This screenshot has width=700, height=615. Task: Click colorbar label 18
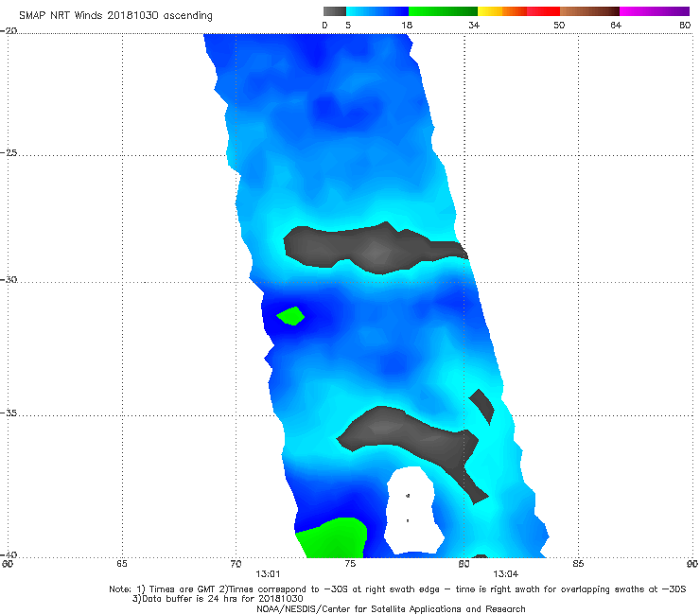(407, 26)
